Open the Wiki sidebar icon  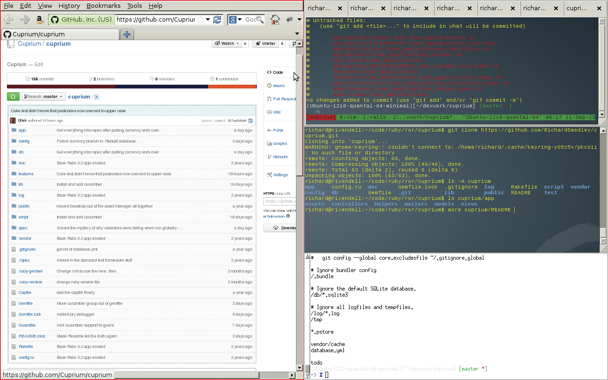pos(269,112)
